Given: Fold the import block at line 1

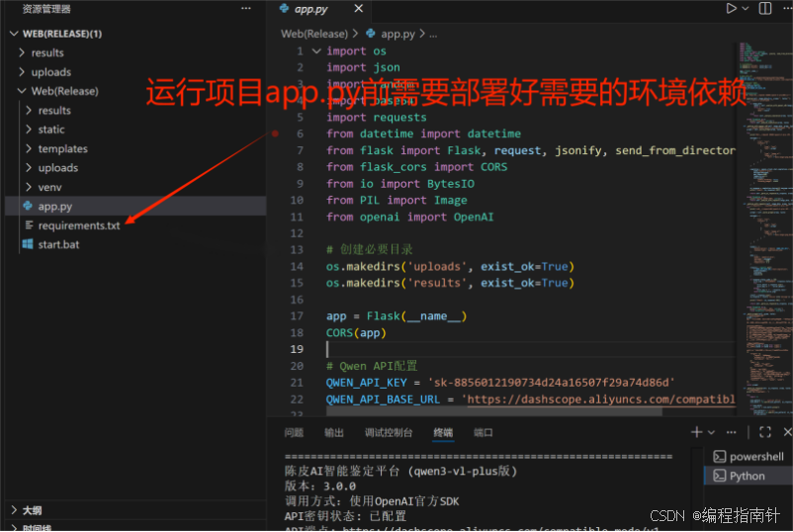Looking at the screenshot, I should click(x=316, y=50).
